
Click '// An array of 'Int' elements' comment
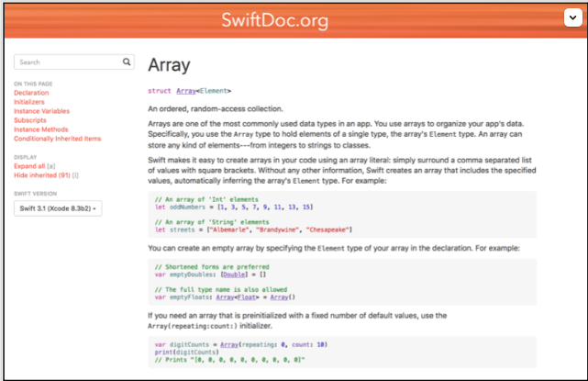(206, 199)
